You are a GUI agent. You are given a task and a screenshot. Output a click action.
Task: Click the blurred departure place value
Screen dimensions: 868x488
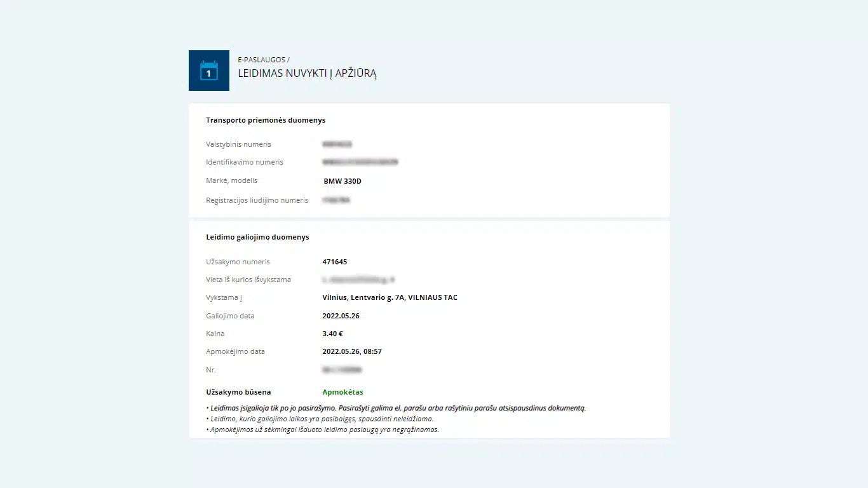point(359,280)
